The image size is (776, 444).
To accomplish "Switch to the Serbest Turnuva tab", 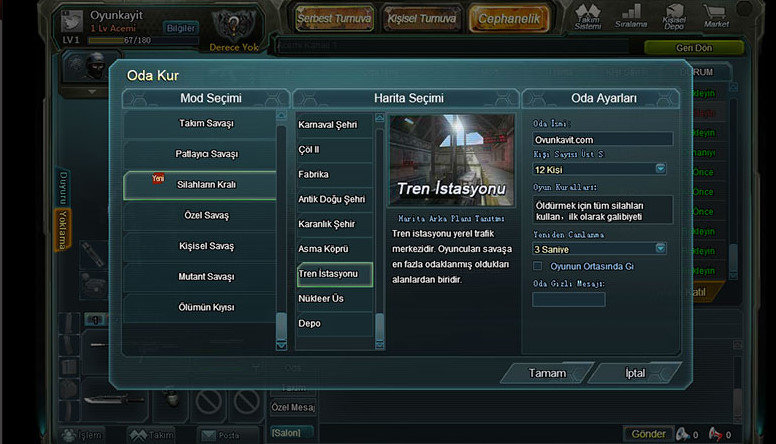I will coord(334,19).
